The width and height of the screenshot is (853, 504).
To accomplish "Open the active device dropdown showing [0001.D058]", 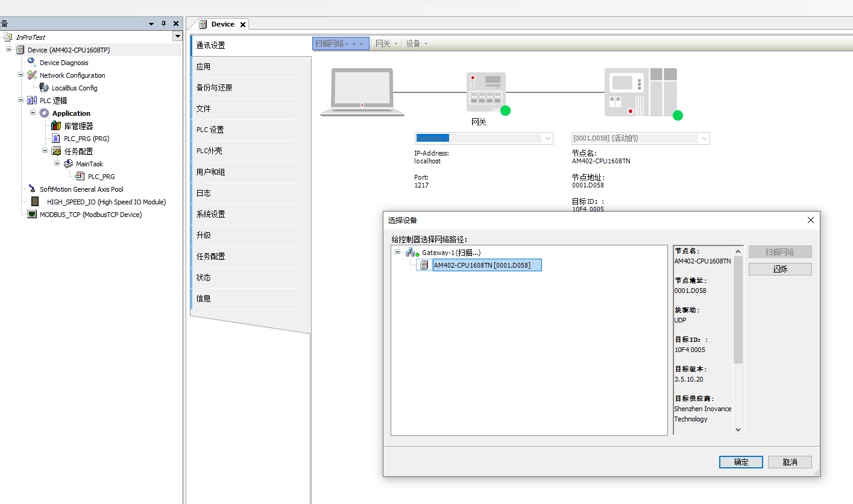I will point(703,138).
